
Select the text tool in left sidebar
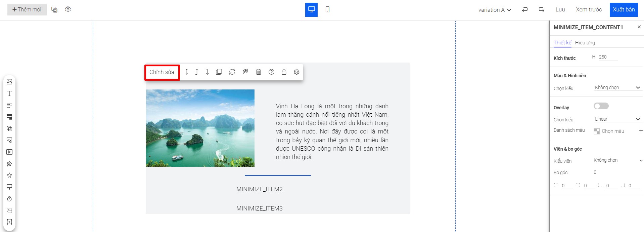tap(9, 93)
